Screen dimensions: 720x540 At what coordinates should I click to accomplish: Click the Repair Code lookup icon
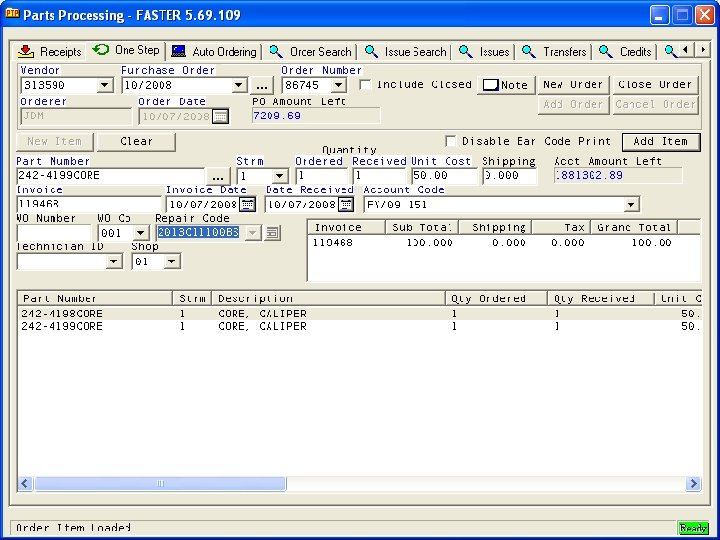coord(272,233)
